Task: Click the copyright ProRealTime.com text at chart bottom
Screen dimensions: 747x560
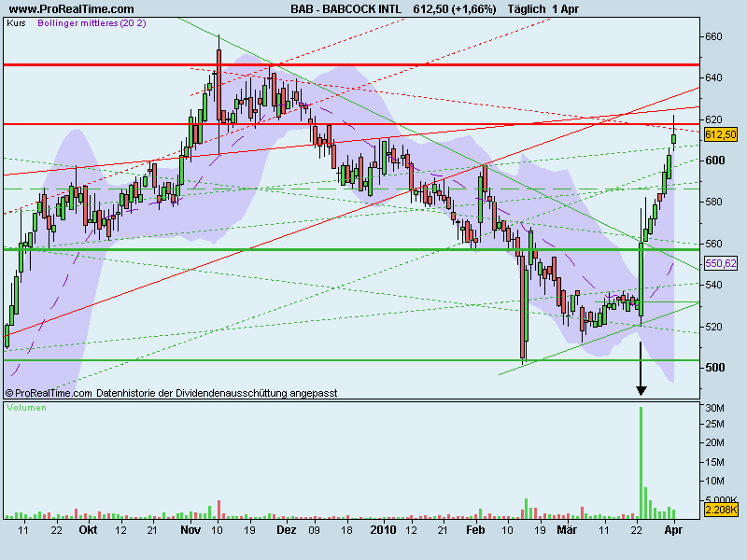Action: (49, 394)
